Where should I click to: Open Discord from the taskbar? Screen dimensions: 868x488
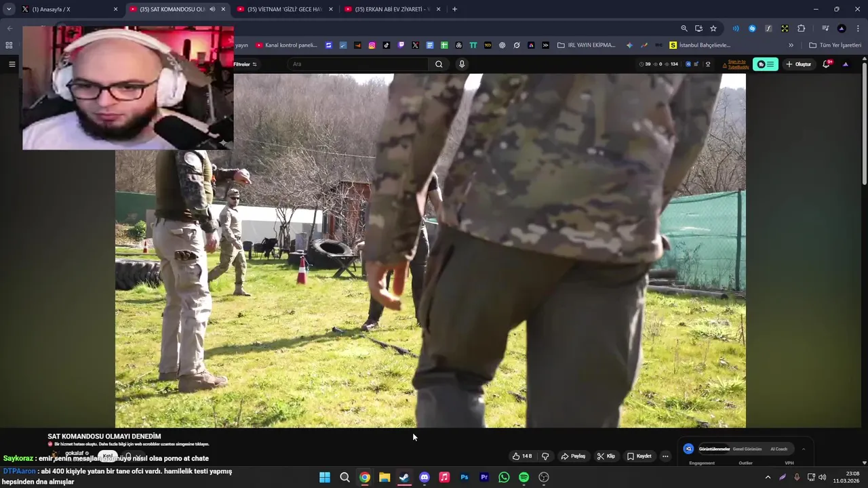tap(425, 477)
